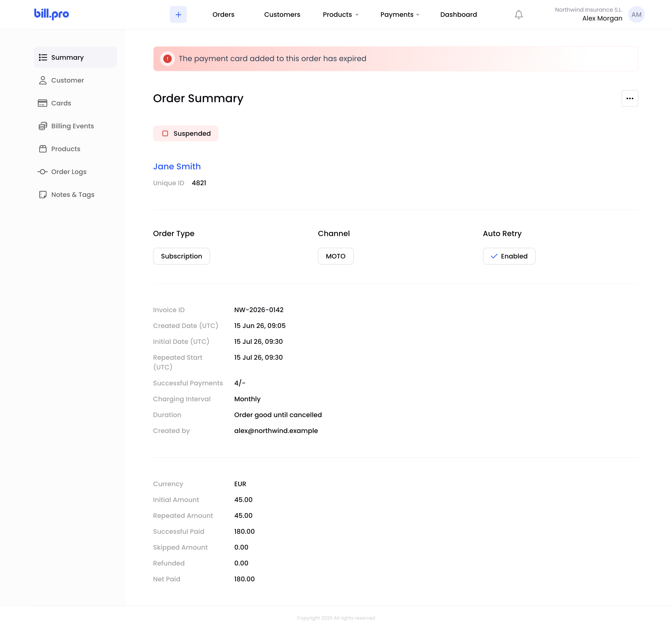Click Successful Payments value 4/-
Viewport: 672px width, 628px height.
(x=240, y=383)
